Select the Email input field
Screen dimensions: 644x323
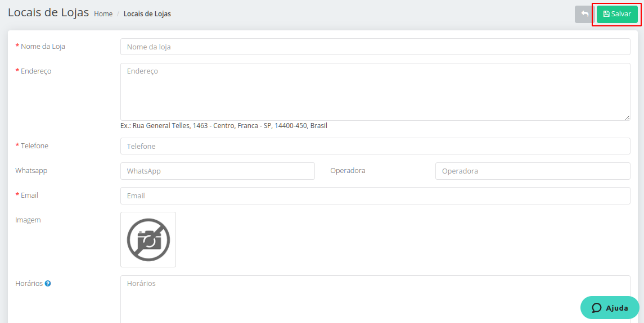pyautogui.click(x=375, y=196)
